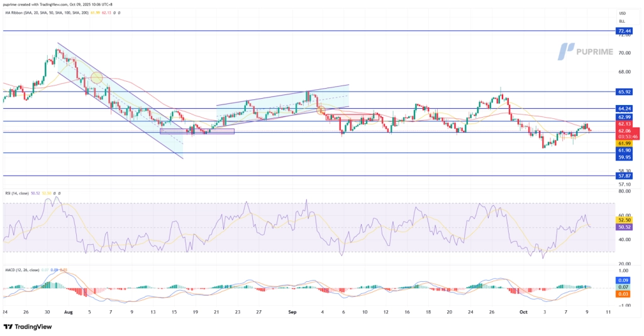
Task: Select the RSI (14, close) indicator title
Action: pos(16,193)
